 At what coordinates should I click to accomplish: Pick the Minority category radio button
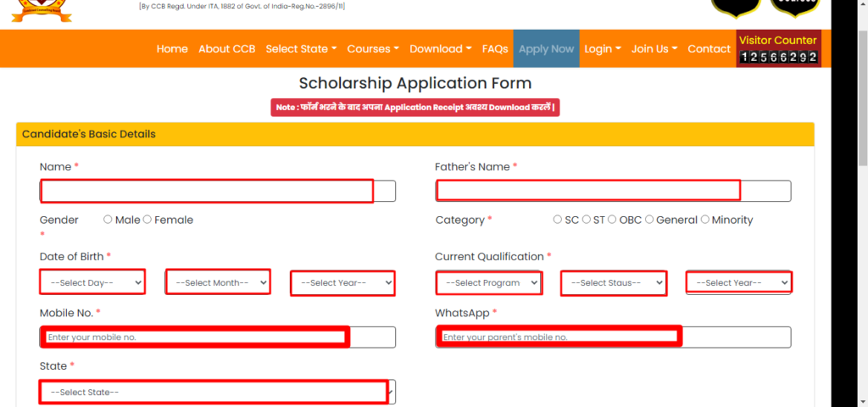[x=705, y=220]
